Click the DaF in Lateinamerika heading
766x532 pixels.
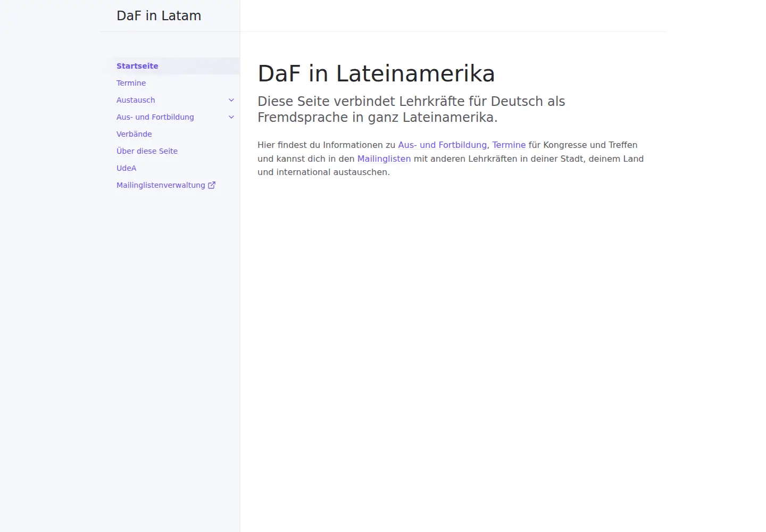click(x=376, y=73)
